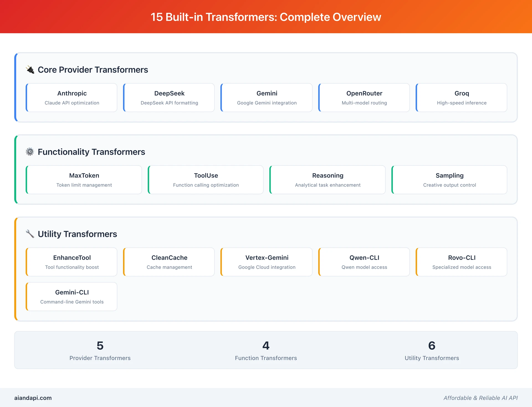Click the Claude API optimization description

[72, 103]
